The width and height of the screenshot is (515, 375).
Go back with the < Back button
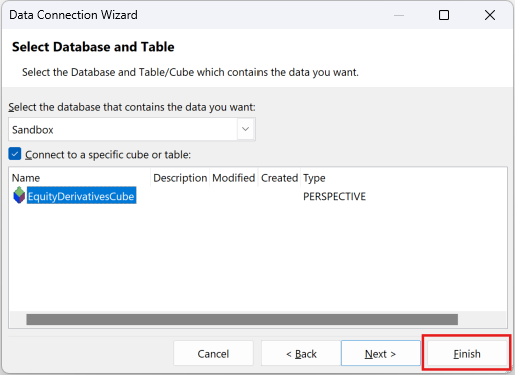click(x=301, y=353)
